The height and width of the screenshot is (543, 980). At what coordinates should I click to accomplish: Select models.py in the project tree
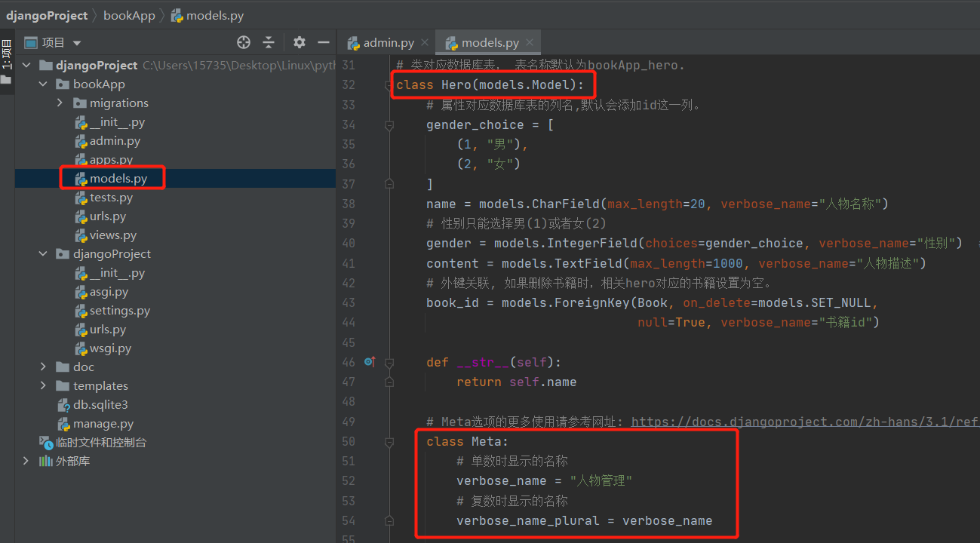click(118, 179)
